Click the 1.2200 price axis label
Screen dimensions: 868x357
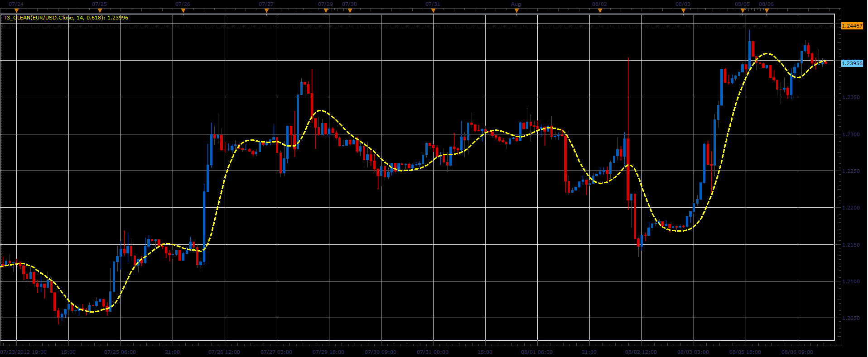(850, 208)
